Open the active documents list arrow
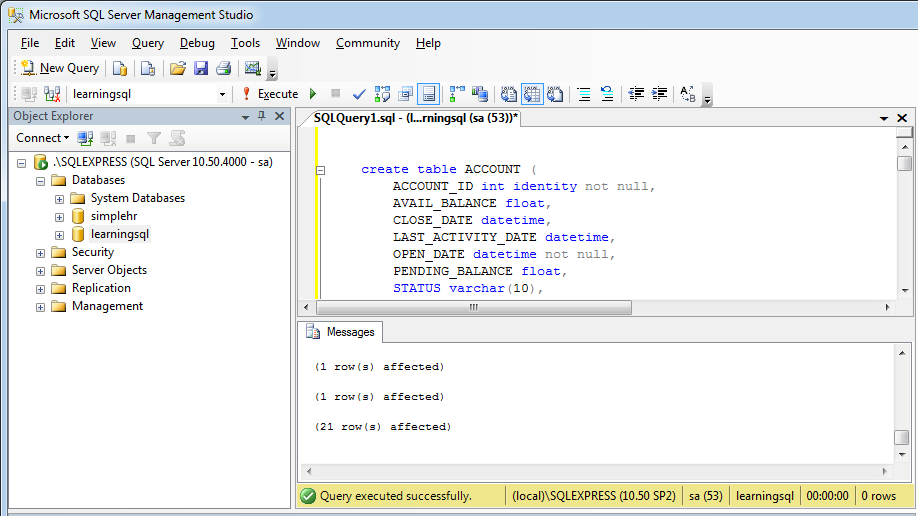 [x=883, y=119]
